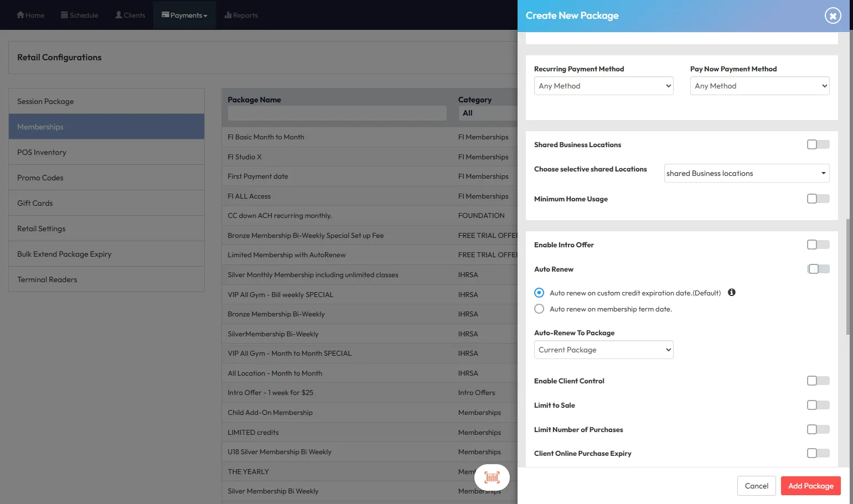Toggle the Shared Business Locations switch
Viewport: 853px width, 504px height.
[x=818, y=144]
